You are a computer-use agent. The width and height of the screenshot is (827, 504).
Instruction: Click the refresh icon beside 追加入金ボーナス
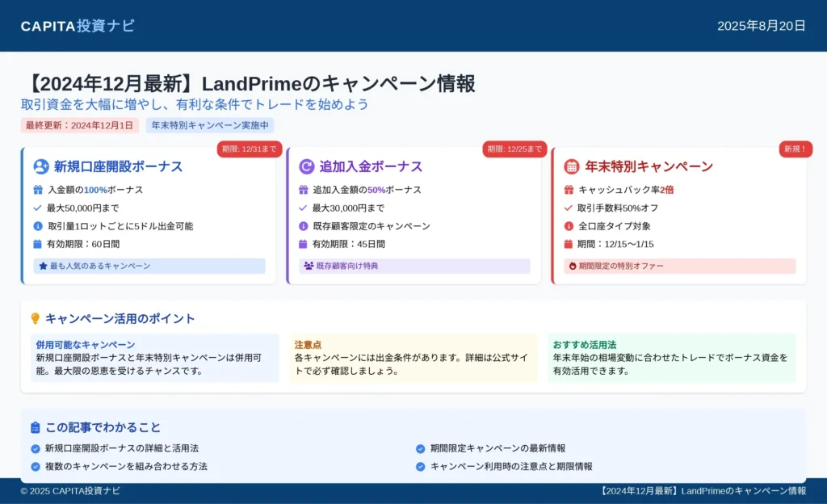coord(306,166)
